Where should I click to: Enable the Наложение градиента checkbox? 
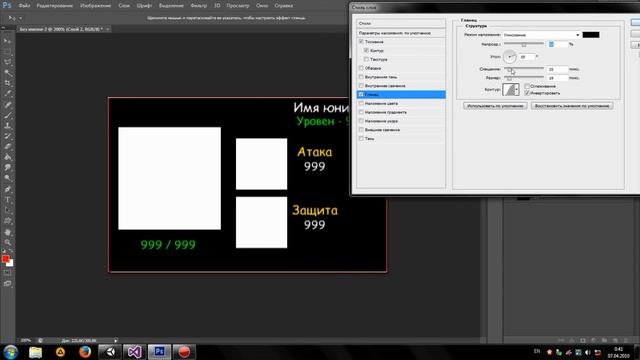[x=361, y=112]
